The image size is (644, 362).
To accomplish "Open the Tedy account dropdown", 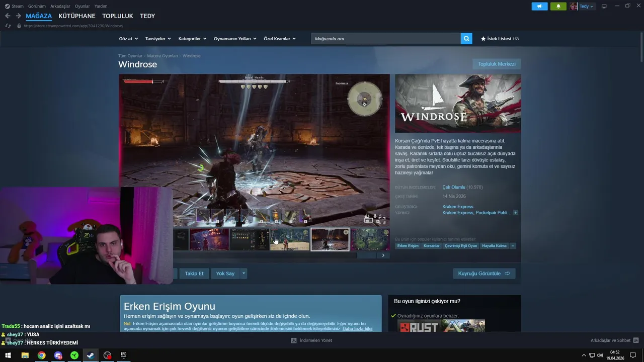I will coord(587,7).
